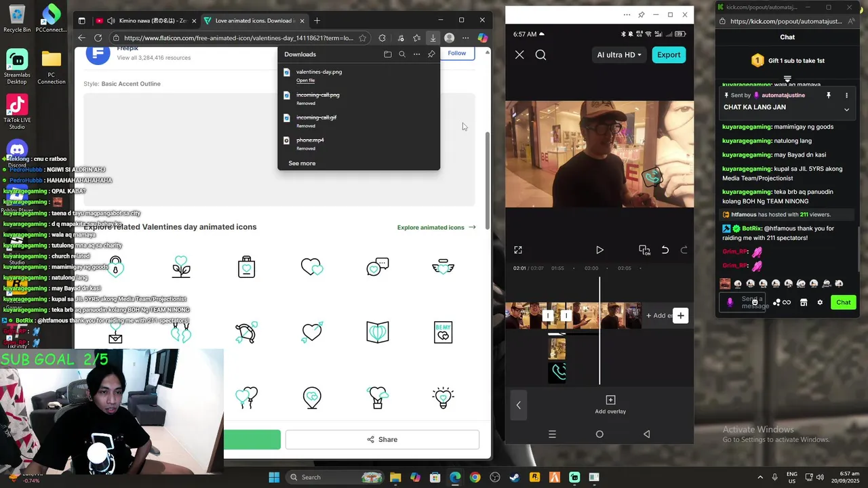Viewport: 868px width, 488px height.
Task: Redo edit in editor
Action: pyautogui.click(x=684, y=250)
